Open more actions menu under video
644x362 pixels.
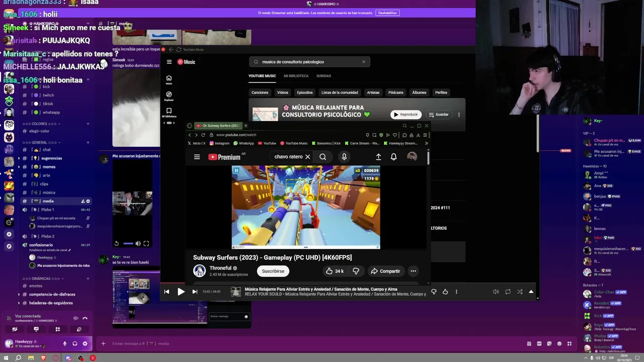tap(413, 271)
